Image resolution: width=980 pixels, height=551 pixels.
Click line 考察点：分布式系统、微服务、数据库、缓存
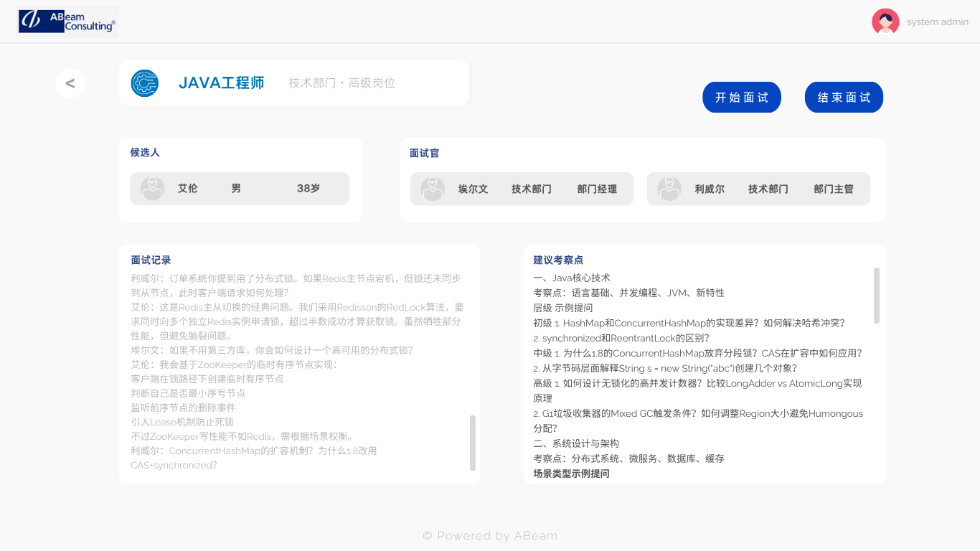[x=628, y=458]
